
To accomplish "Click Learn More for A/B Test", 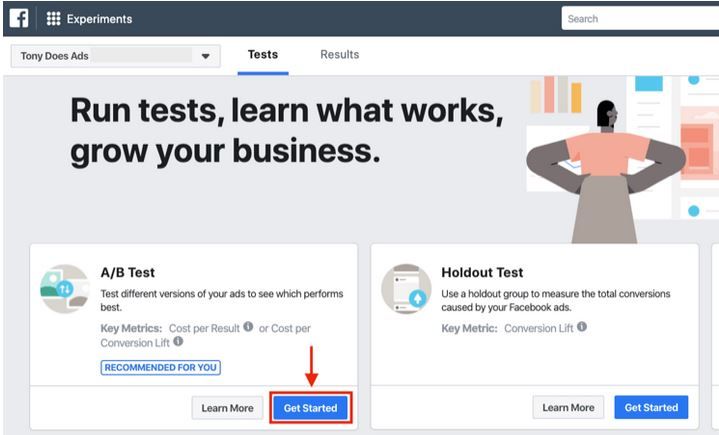I will tap(227, 408).
